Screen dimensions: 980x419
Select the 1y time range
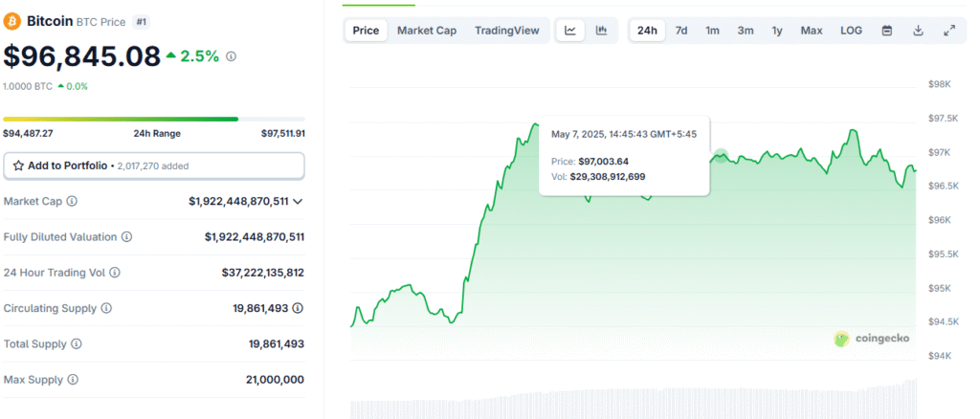coord(777,31)
